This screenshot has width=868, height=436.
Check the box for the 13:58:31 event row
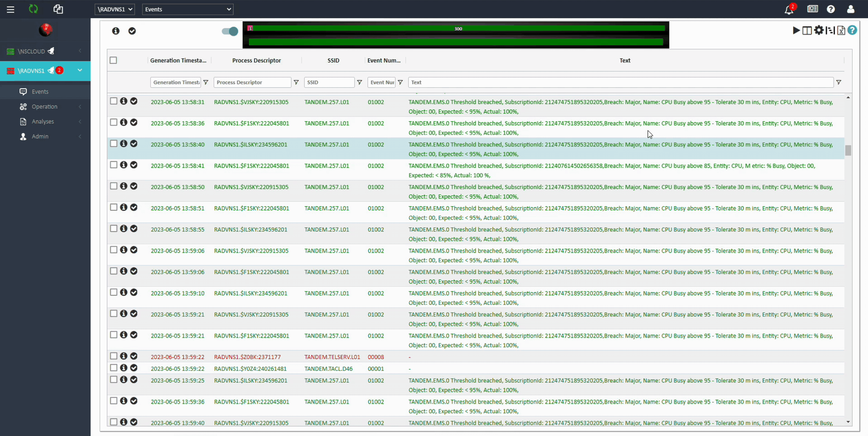(114, 101)
